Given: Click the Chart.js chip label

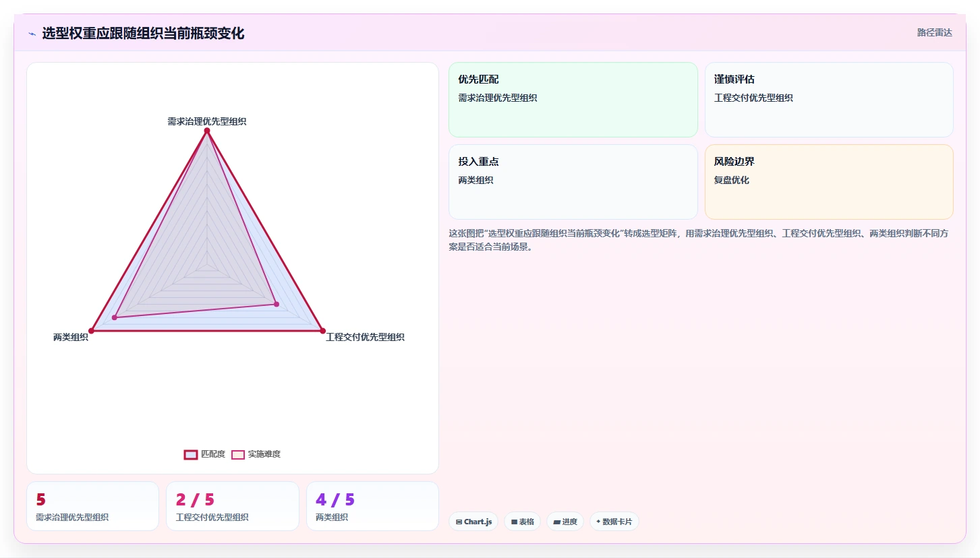Looking at the screenshot, I should 478,522.
